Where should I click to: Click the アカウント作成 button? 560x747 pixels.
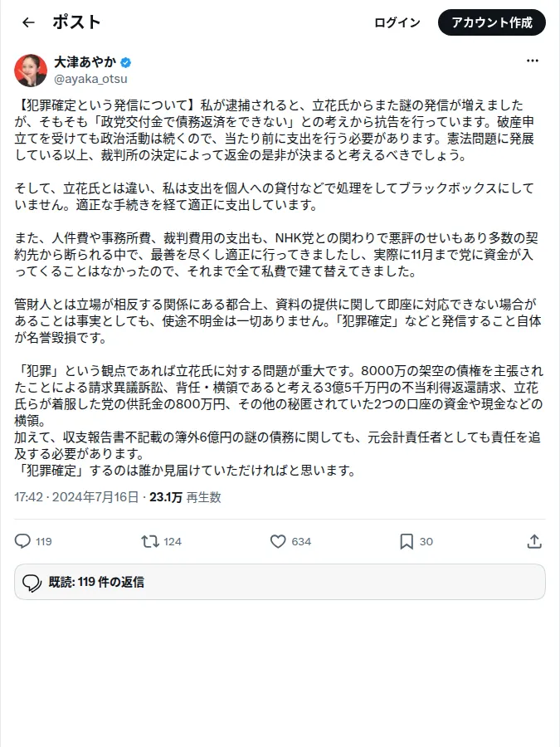click(x=492, y=22)
